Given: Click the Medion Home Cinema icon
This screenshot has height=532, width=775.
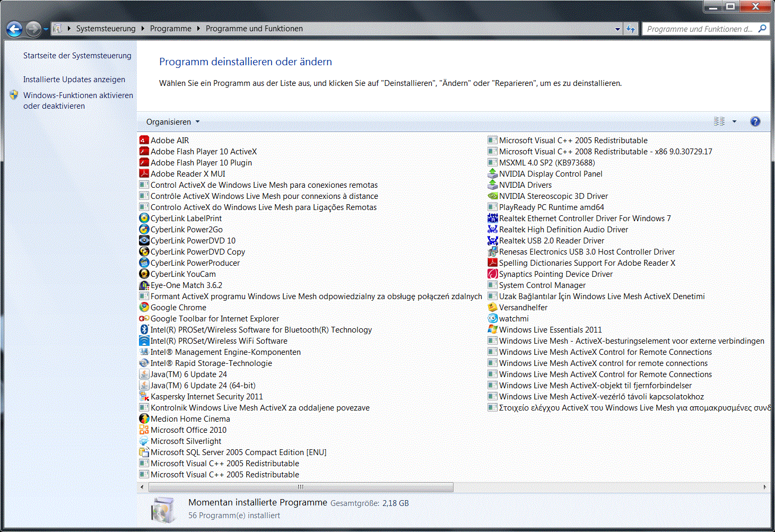Looking at the screenshot, I should [x=144, y=418].
